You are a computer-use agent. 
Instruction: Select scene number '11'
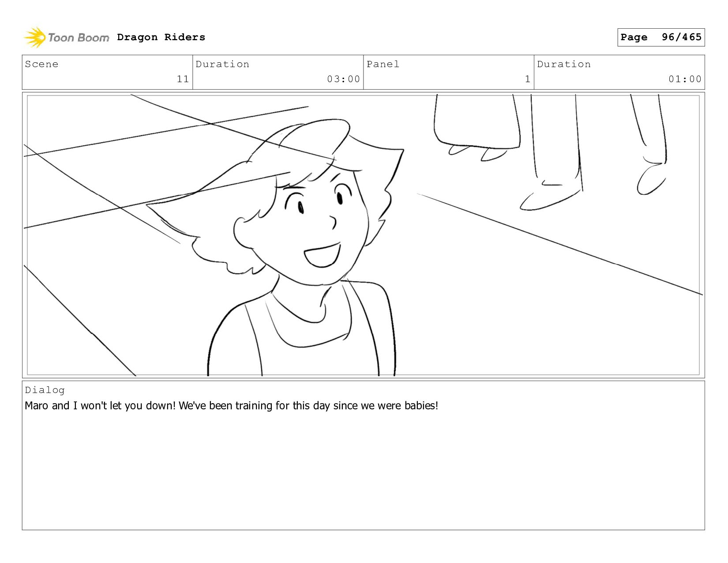[183, 79]
